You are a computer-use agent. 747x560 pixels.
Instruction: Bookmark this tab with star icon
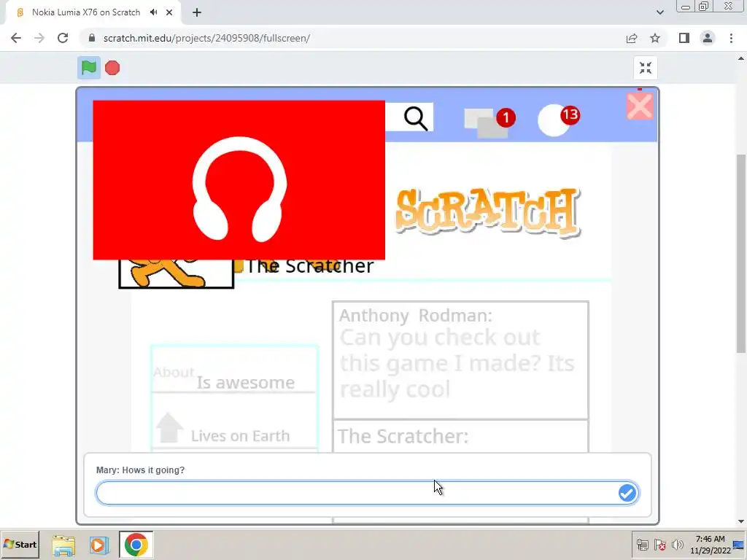coord(655,38)
